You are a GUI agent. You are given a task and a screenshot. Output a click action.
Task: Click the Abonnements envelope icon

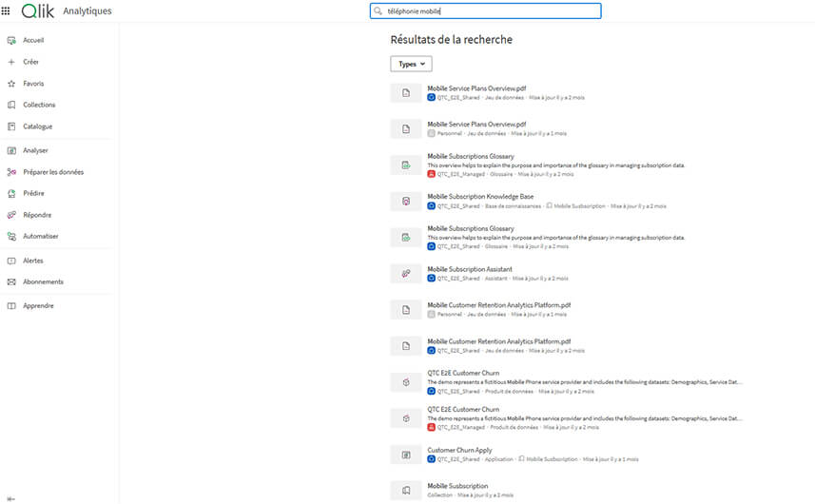(11, 281)
